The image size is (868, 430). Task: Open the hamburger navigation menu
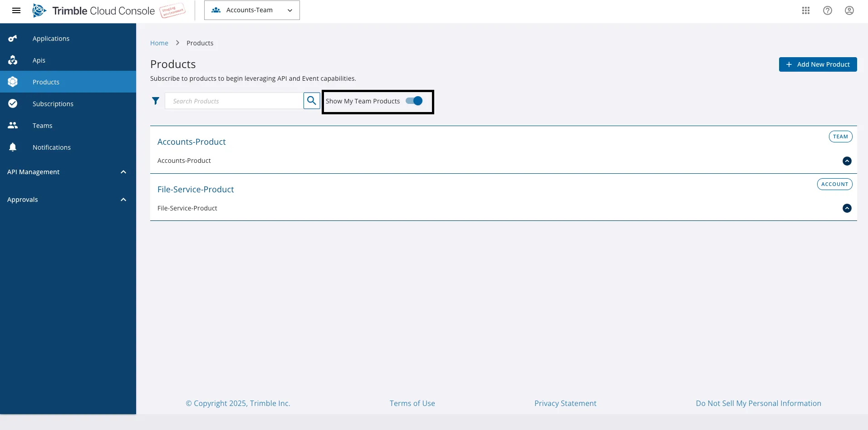tap(16, 10)
